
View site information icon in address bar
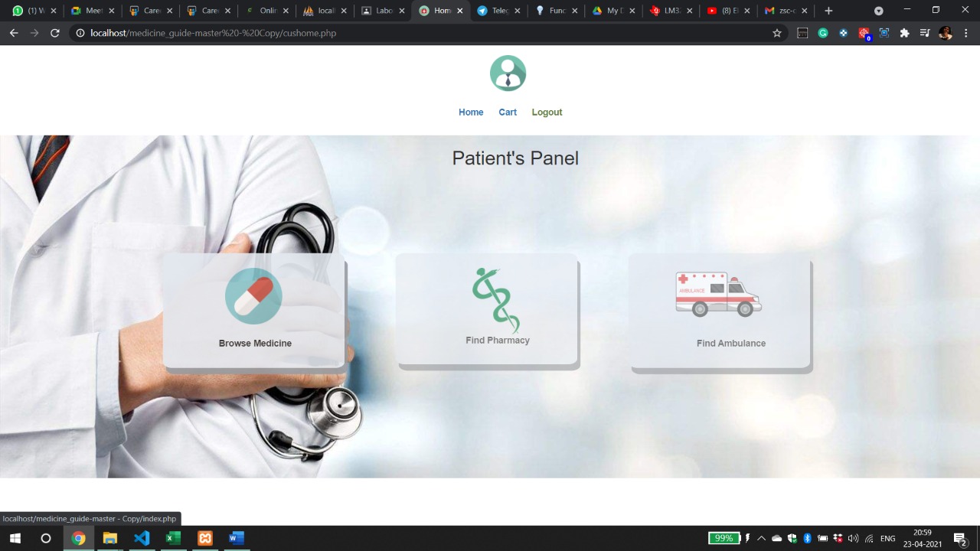click(x=80, y=33)
